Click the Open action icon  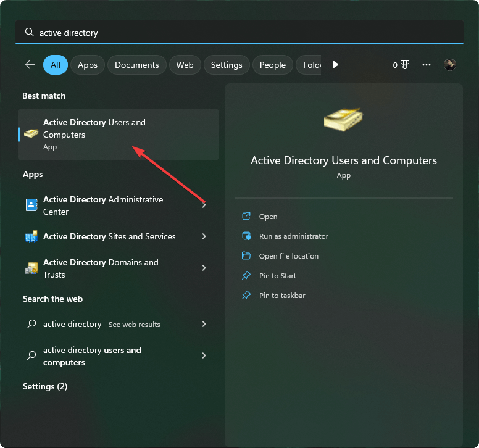[246, 216]
